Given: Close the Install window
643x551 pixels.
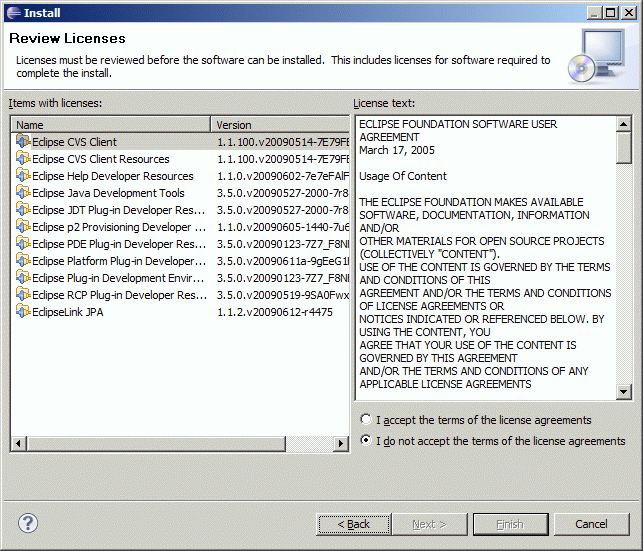Looking at the screenshot, I should pos(629,13).
